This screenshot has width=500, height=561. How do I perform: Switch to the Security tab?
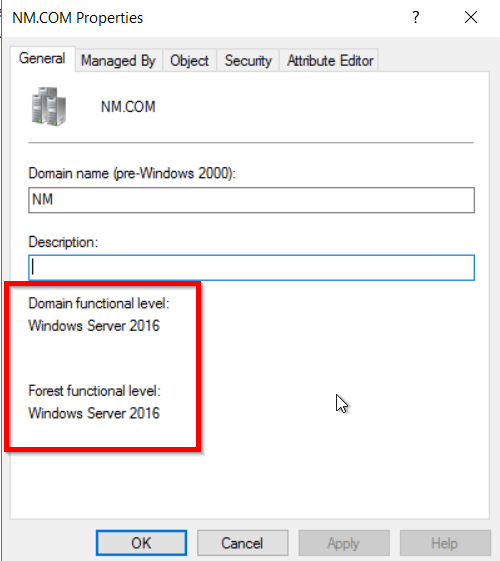248,60
